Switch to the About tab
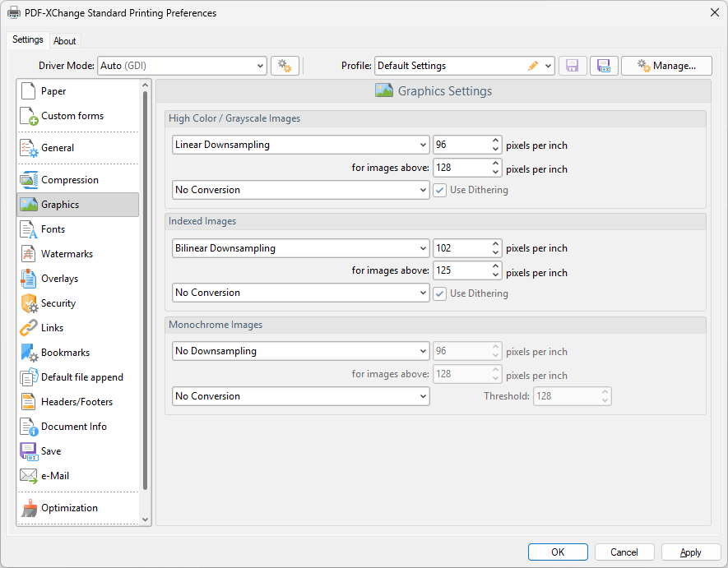728x568 pixels. [x=65, y=41]
